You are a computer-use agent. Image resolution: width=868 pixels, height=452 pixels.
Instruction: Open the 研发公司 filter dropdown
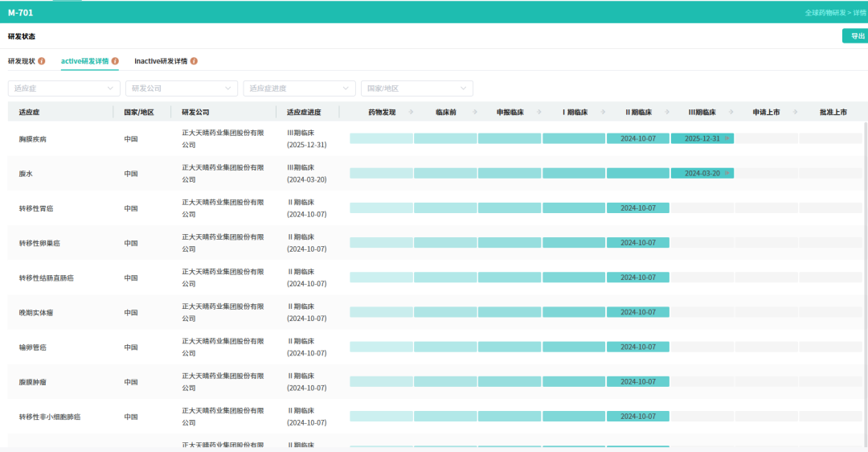(x=182, y=88)
